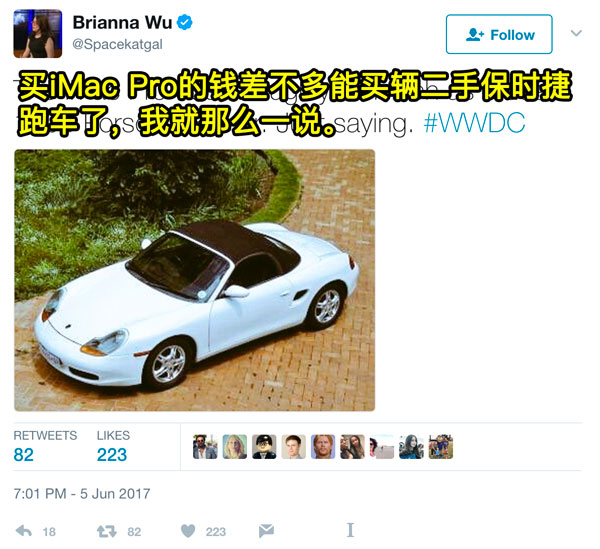Screen dimensions: 600x549
Task: Open the @Spacekatgal handle link
Action: [x=117, y=44]
